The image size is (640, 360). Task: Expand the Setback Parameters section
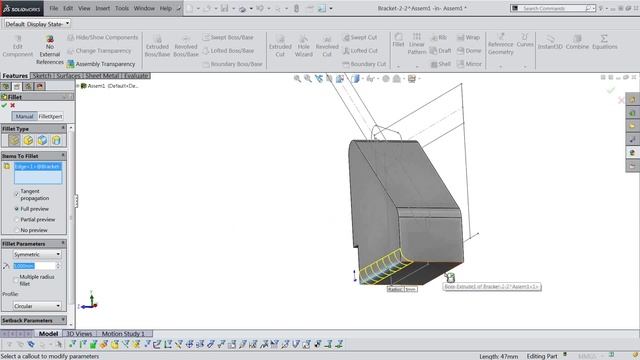click(63, 320)
